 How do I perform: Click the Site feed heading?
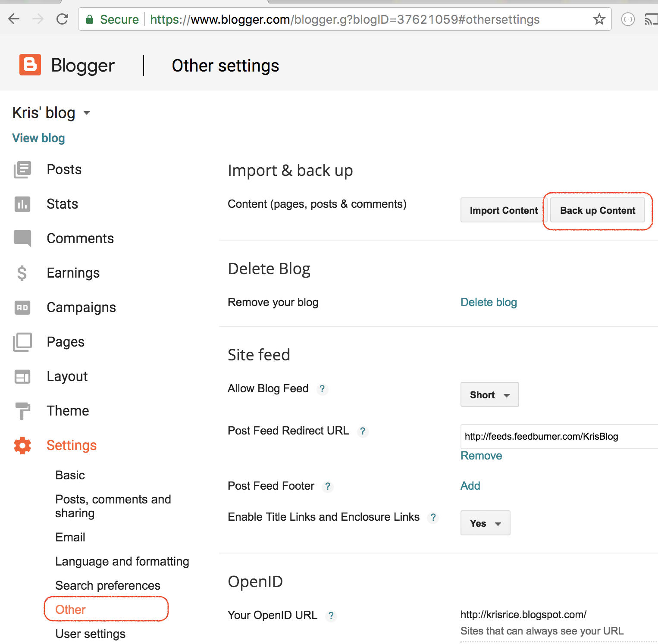coord(259,355)
